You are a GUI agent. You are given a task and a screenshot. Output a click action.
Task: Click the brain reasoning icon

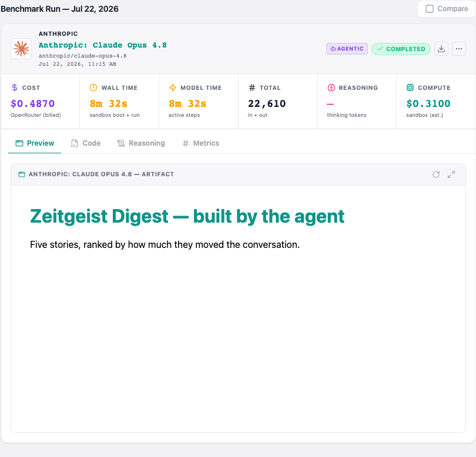331,88
